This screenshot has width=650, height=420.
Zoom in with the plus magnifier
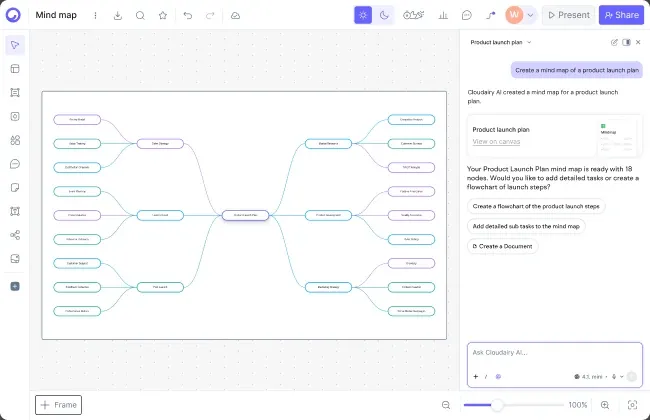pos(605,405)
